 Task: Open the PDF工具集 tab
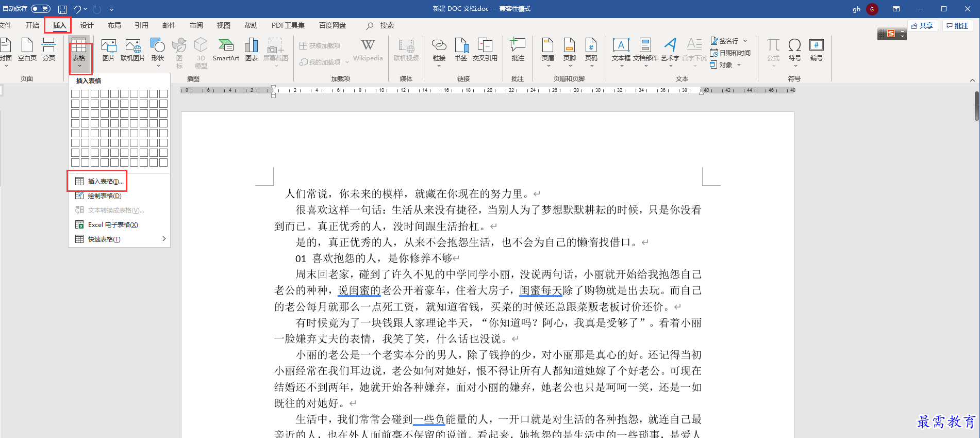pyautogui.click(x=288, y=25)
